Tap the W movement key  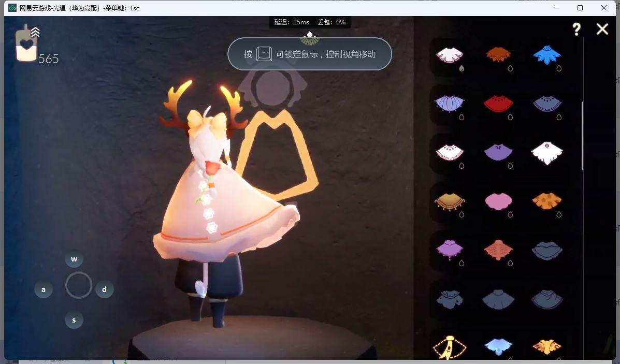74,259
